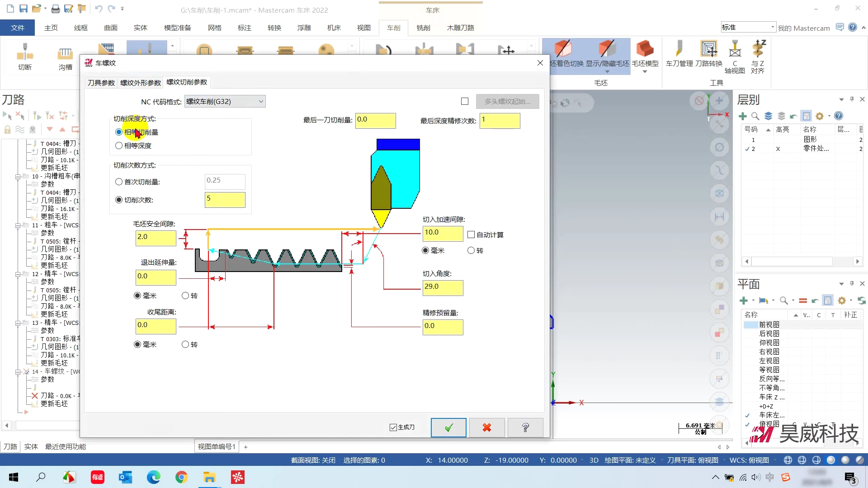Open the dialog help question-mark button
The image size is (868, 488).
tap(525, 427)
